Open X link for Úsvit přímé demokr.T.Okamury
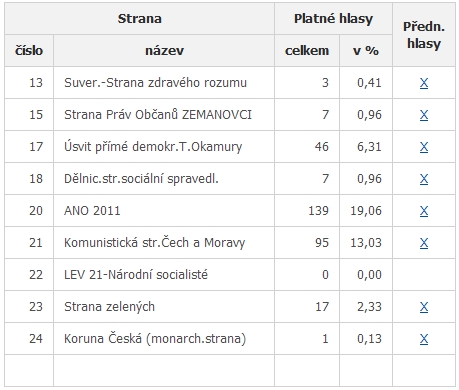Screen dimensions: 459x390 click(x=424, y=147)
